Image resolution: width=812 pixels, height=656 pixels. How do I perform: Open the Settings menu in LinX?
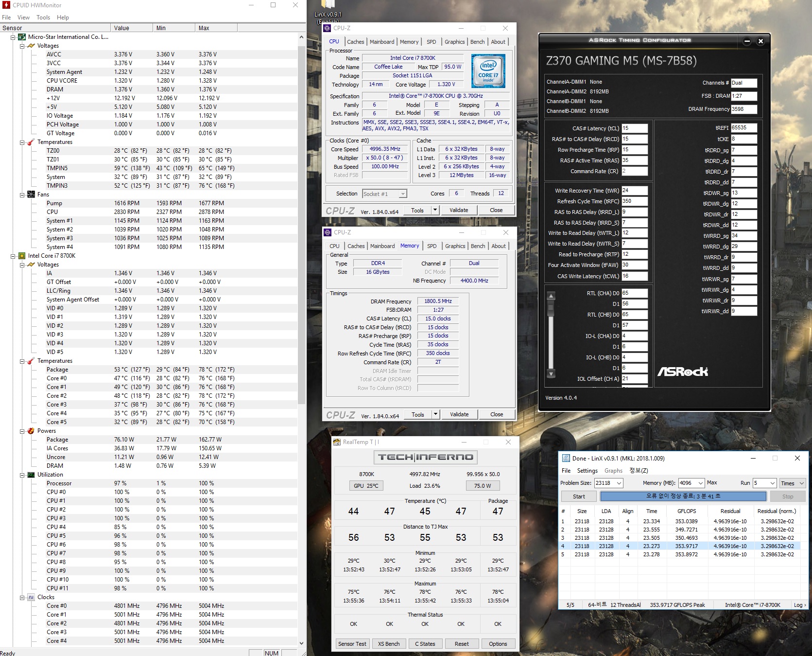pos(587,471)
